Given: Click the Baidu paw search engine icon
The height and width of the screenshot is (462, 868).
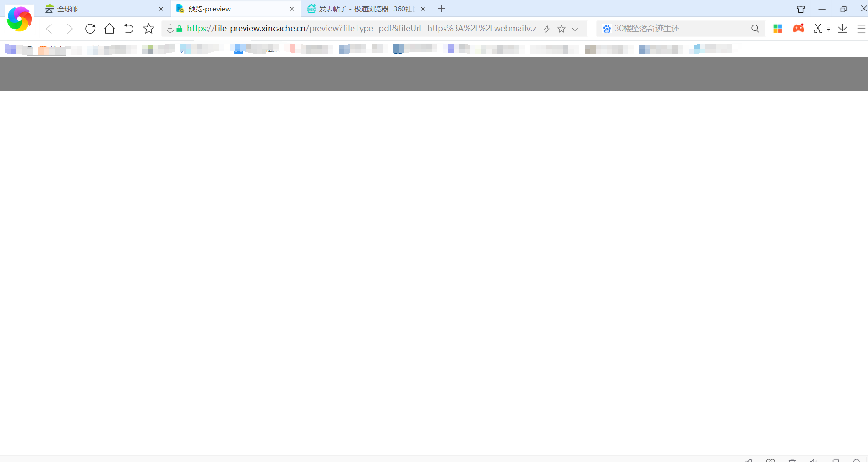Looking at the screenshot, I should click(x=607, y=29).
